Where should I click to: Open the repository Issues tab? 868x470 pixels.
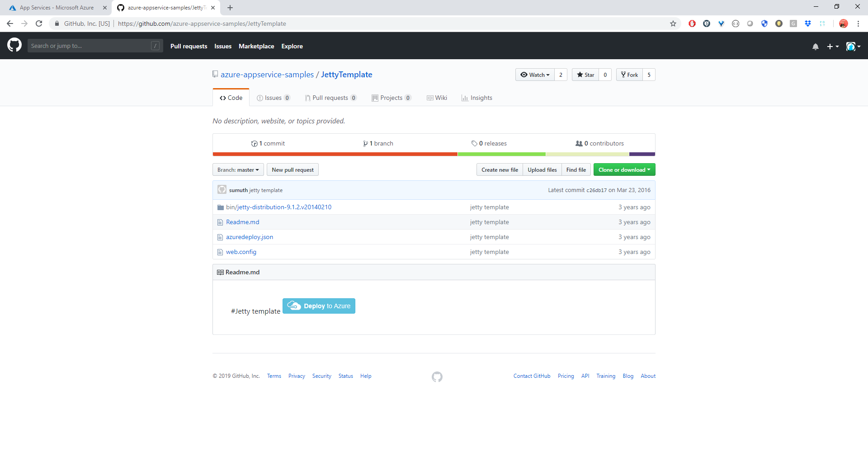pyautogui.click(x=273, y=98)
